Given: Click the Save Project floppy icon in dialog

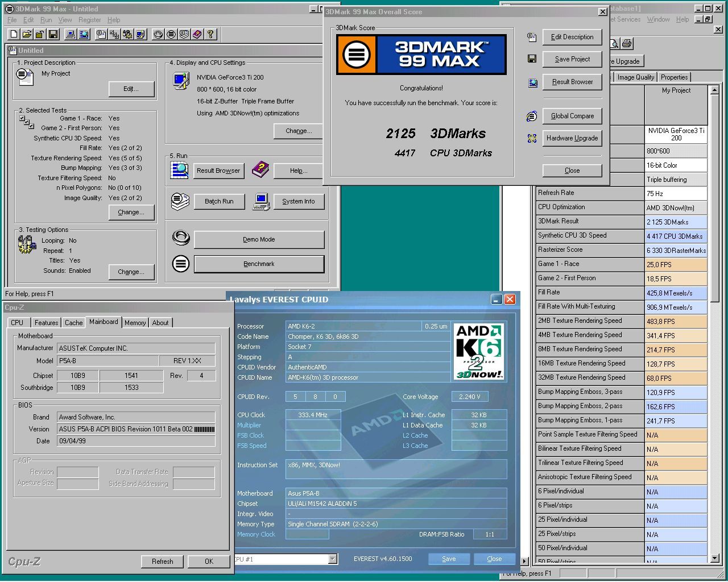Looking at the screenshot, I should point(532,59).
